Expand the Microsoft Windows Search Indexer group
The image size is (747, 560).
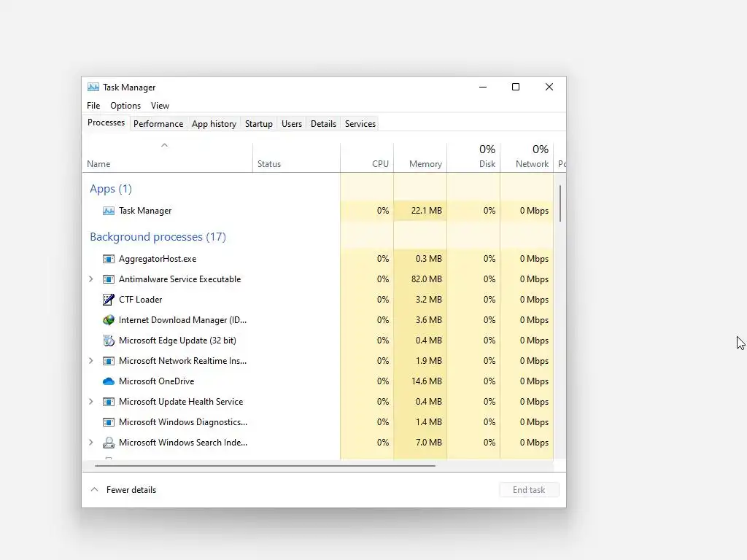[91, 443]
